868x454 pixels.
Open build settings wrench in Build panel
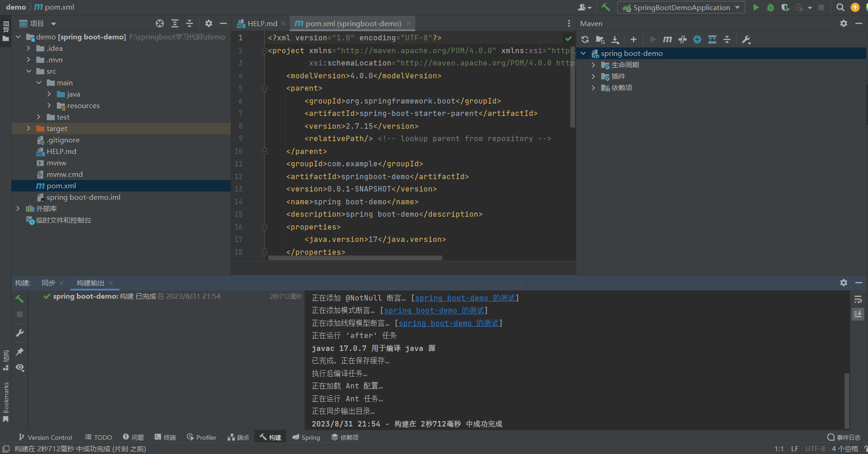[20, 333]
